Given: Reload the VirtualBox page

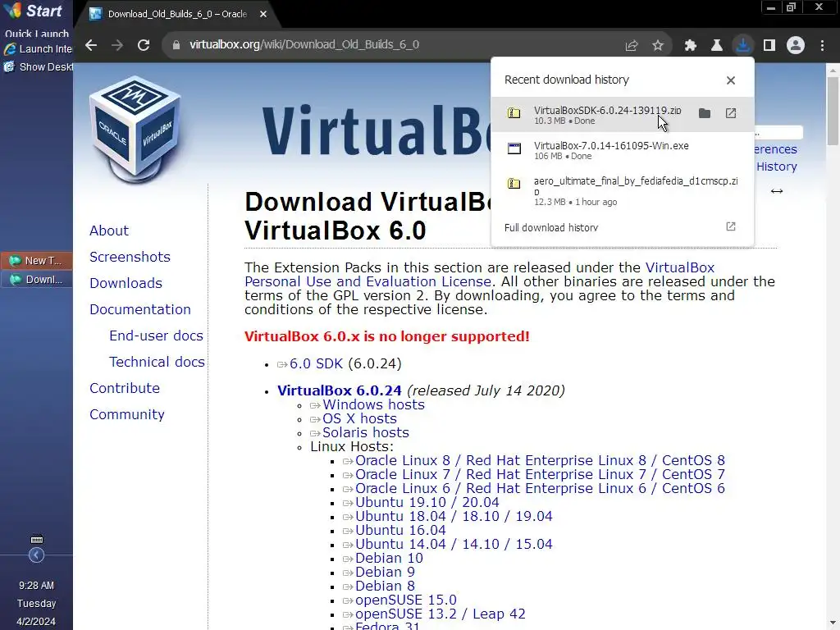Looking at the screenshot, I should 144,45.
